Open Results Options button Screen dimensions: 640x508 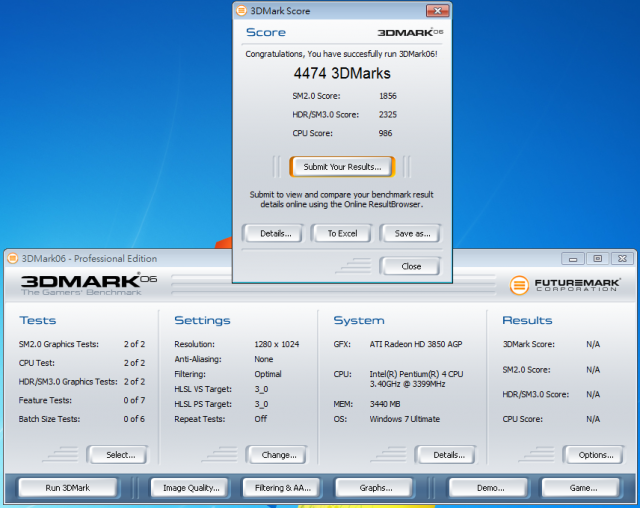(x=593, y=455)
